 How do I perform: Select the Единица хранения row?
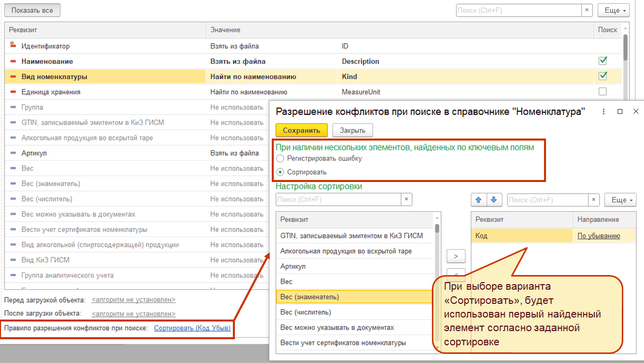click(x=313, y=92)
